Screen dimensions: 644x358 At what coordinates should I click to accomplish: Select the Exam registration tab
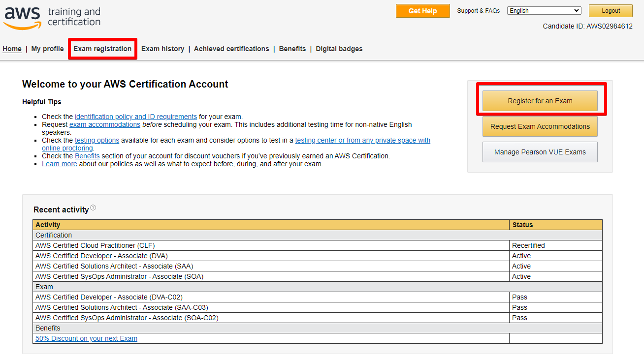coord(102,49)
